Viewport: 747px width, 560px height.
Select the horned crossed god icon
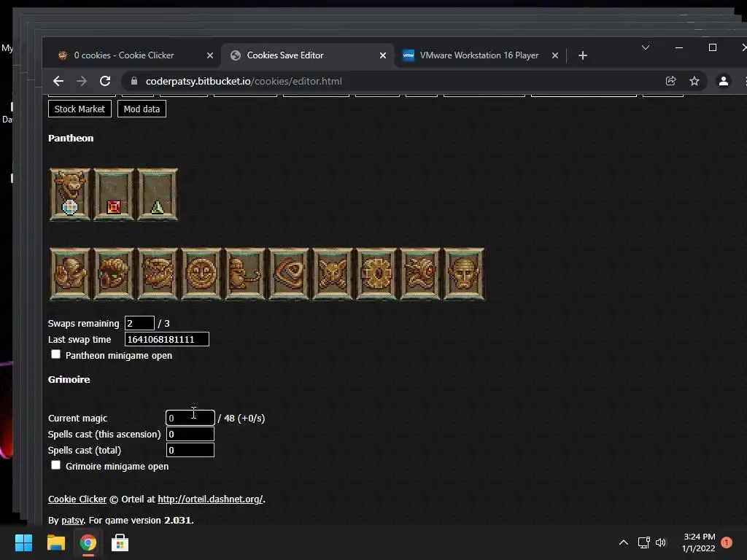[x=333, y=274]
